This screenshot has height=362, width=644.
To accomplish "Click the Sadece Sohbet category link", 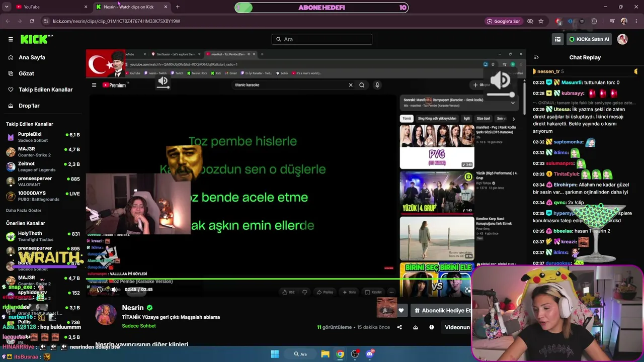I will [139, 326].
